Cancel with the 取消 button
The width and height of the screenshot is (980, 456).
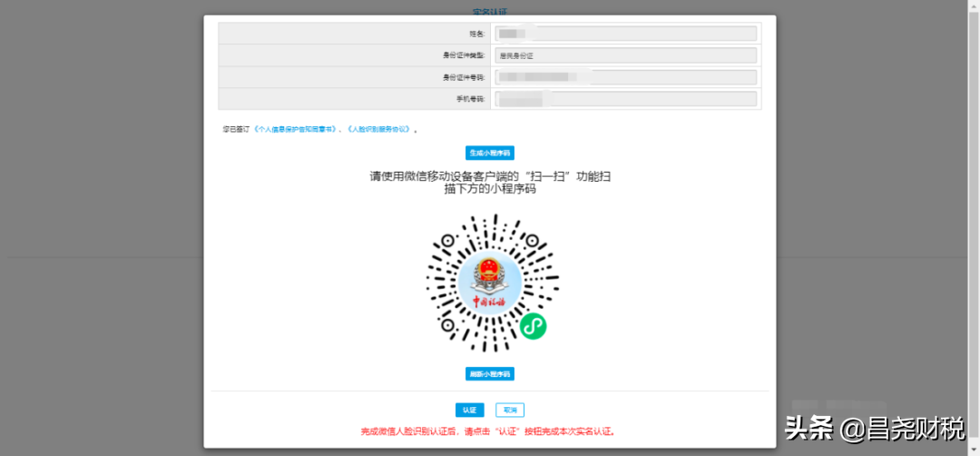[x=510, y=411]
